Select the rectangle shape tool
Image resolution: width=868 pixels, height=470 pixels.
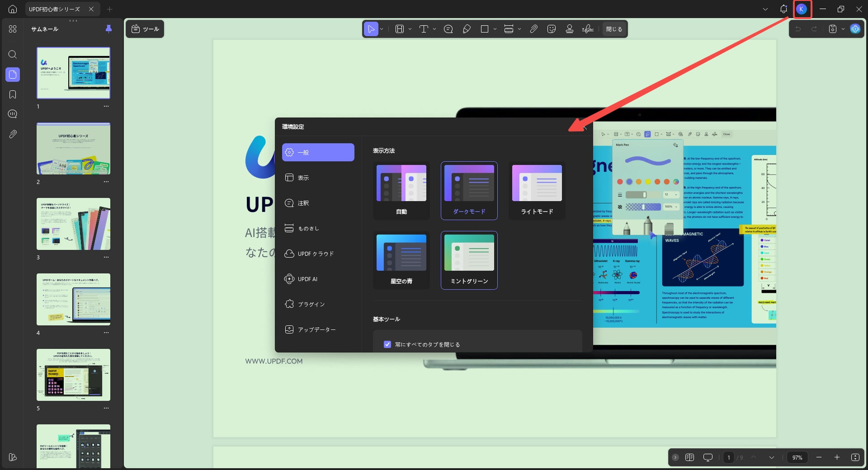(485, 29)
